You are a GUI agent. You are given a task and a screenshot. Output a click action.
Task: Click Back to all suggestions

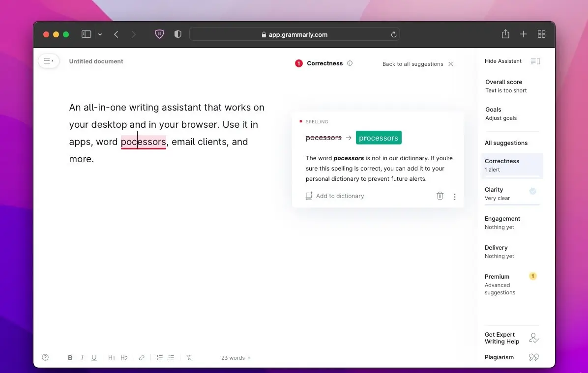click(412, 64)
